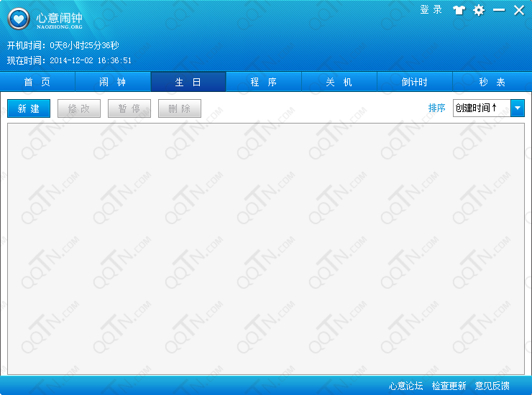Viewport: 532px width, 395px height.
Task: Click the 暂停 pause button
Action: (129, 108)
